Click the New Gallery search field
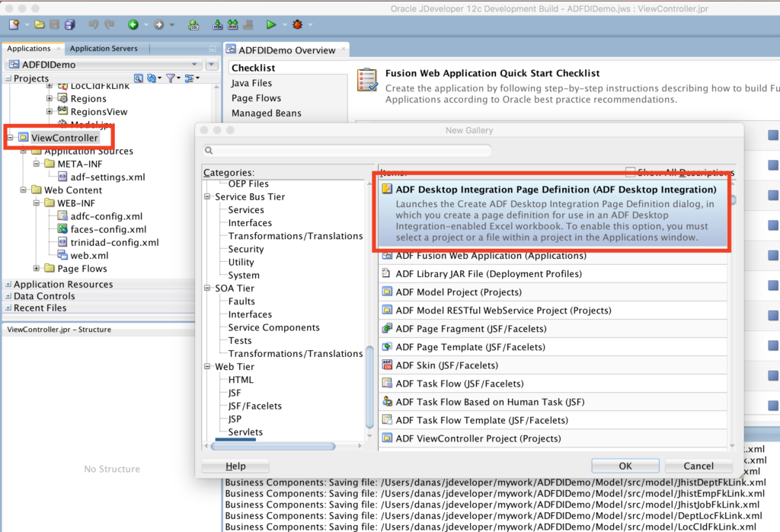 tap(347, 151)
